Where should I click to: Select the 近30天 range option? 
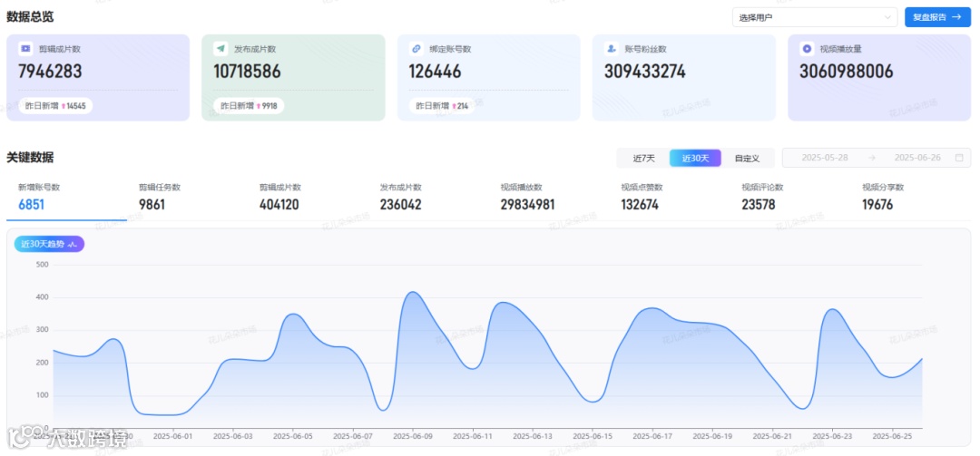tap(695, 158)
